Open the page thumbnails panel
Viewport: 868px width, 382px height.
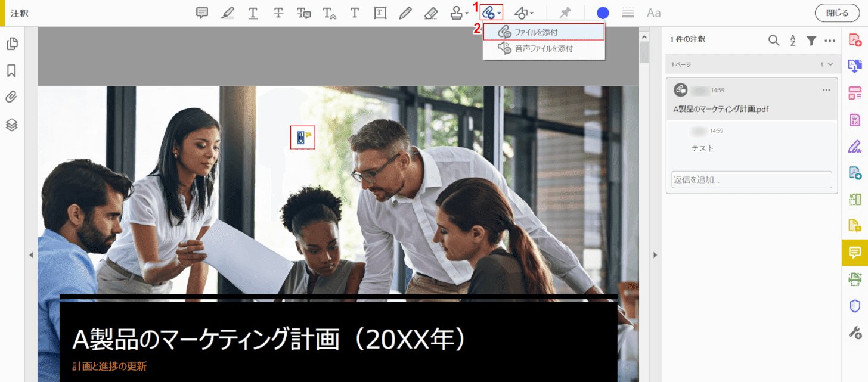(x=11, y=44)
